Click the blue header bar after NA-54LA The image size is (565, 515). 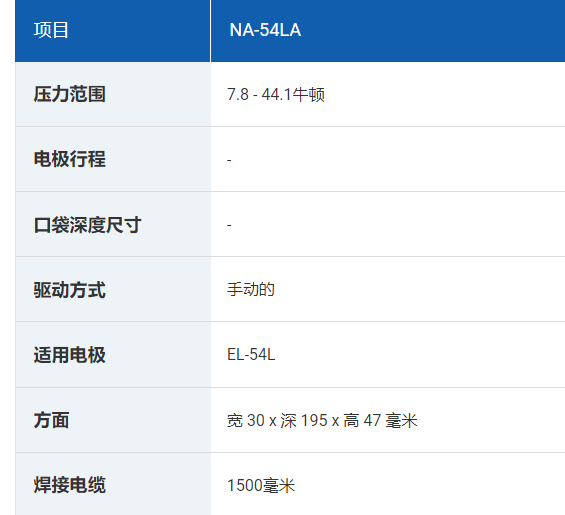coord(432,31)
